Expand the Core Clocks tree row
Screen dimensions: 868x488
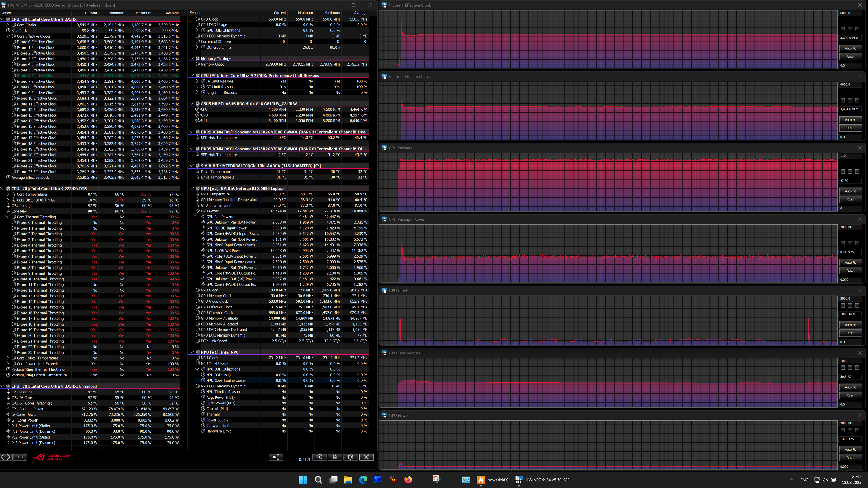click(8, 25)
